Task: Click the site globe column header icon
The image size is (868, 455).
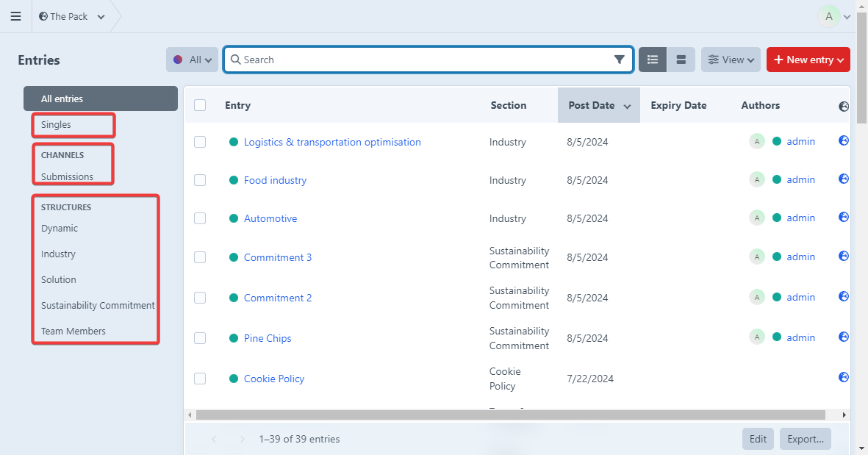Action: [843, 106]
